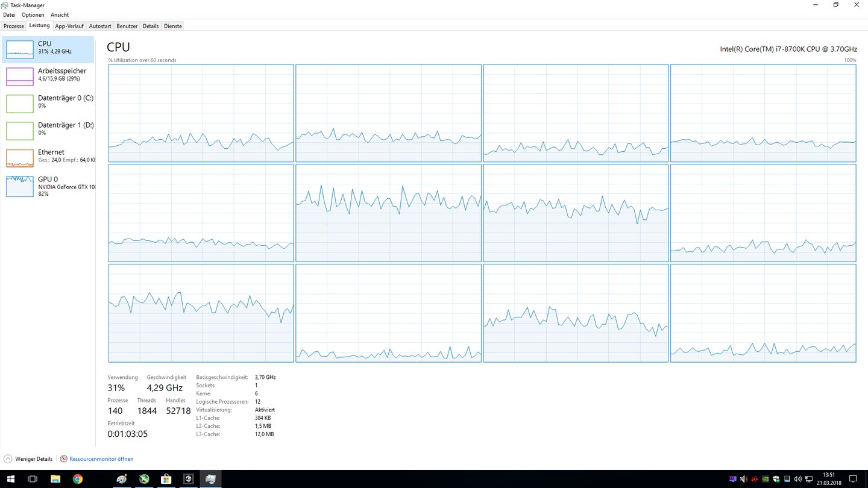Open Google Chrome from the taskbar

(78, 479)
